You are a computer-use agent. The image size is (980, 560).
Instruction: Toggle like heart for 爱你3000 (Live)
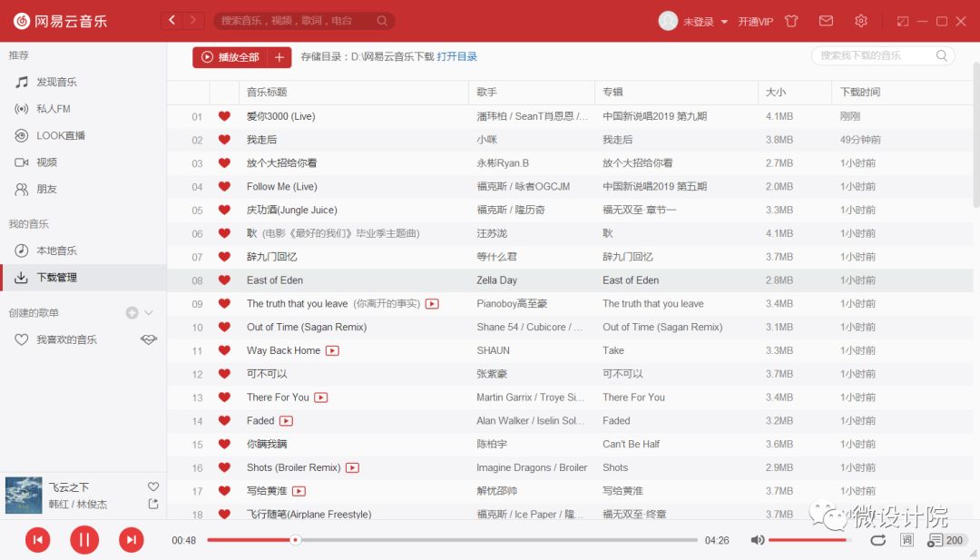click(224, 116)
